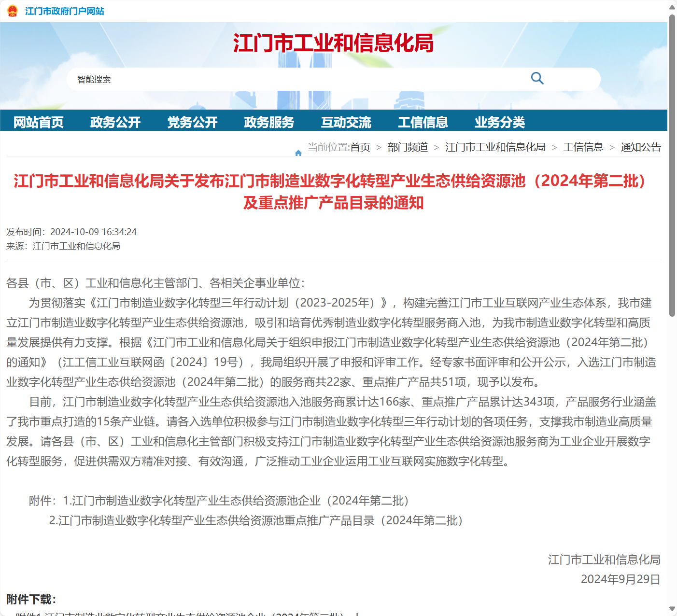Click the scrollbar up arrow
The width and height of the screenshot is (677, 616).
672,7
